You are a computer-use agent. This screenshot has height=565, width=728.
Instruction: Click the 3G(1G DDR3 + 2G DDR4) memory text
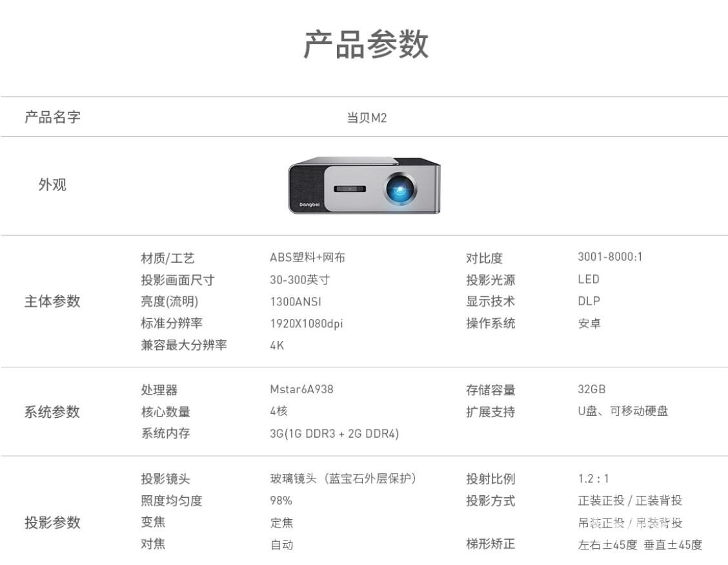(334, 433)
